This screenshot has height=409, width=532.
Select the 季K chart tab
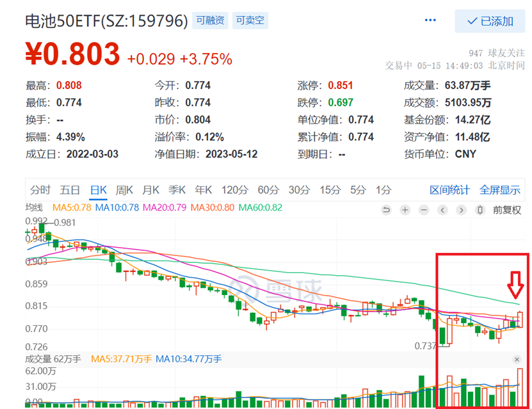click(x=177, y=190)
